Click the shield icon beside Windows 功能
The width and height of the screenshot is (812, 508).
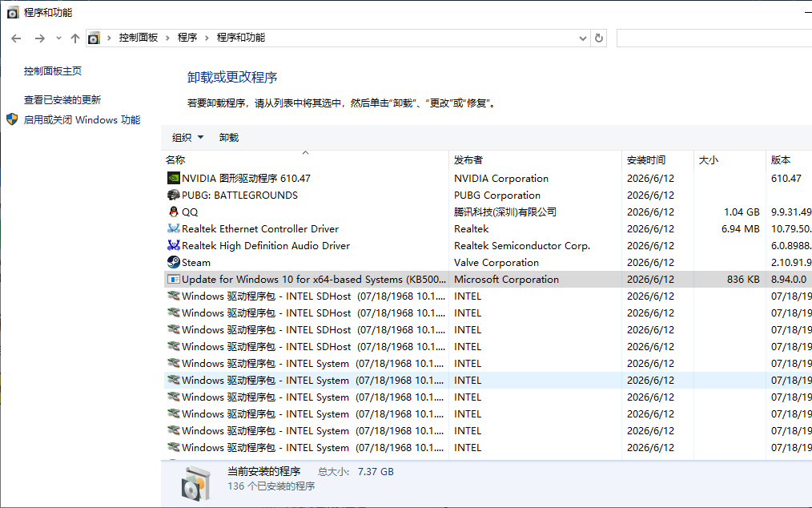point(13,119)
